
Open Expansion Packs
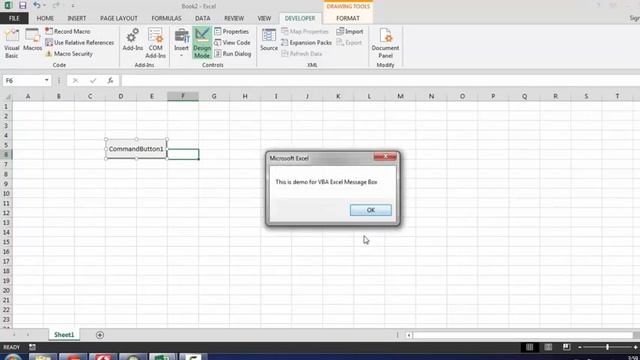(x=307, y=42)
